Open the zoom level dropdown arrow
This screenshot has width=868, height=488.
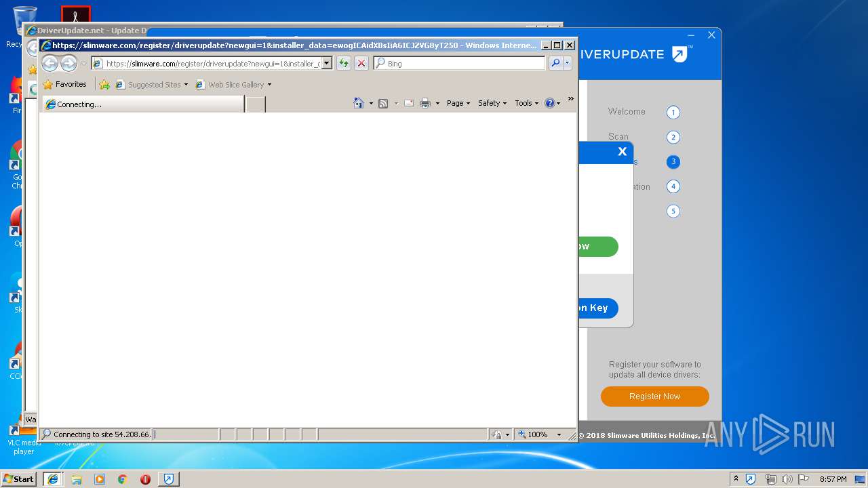pyautogui.click(x=559, y=434)
